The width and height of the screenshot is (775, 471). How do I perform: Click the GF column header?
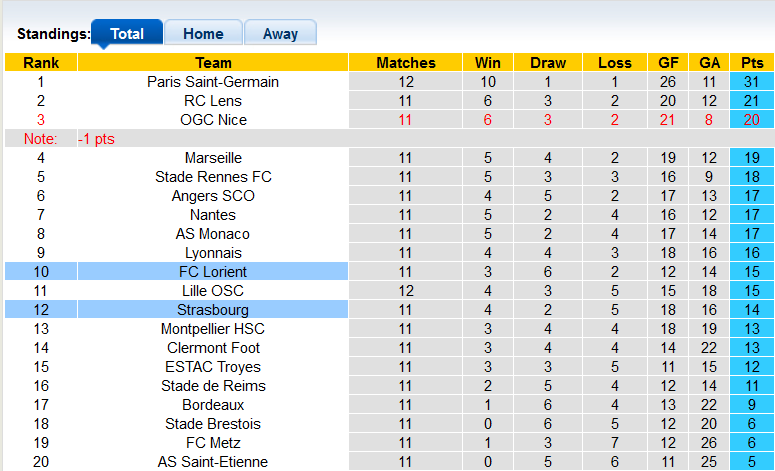(668, 63)
